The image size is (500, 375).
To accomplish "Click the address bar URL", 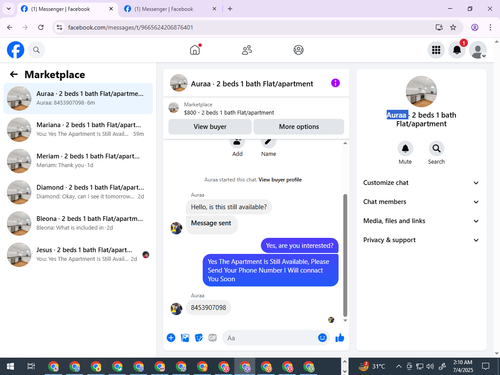I will click(130, 27).
